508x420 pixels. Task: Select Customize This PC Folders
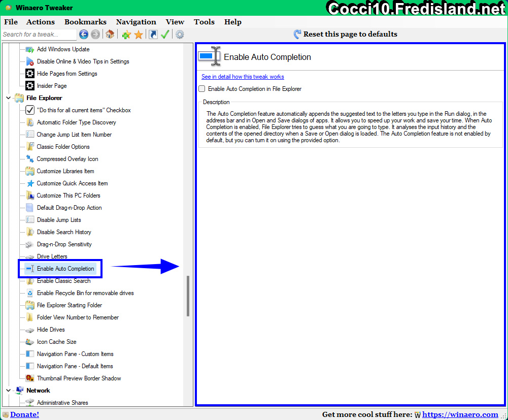(x=69, y=196)
